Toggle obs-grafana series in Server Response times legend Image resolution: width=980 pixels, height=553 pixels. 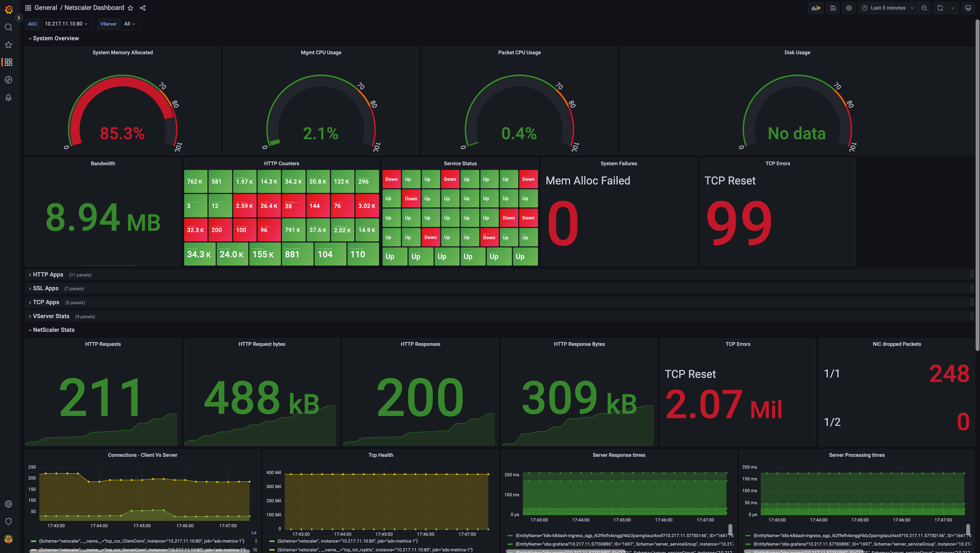[624, 544]
